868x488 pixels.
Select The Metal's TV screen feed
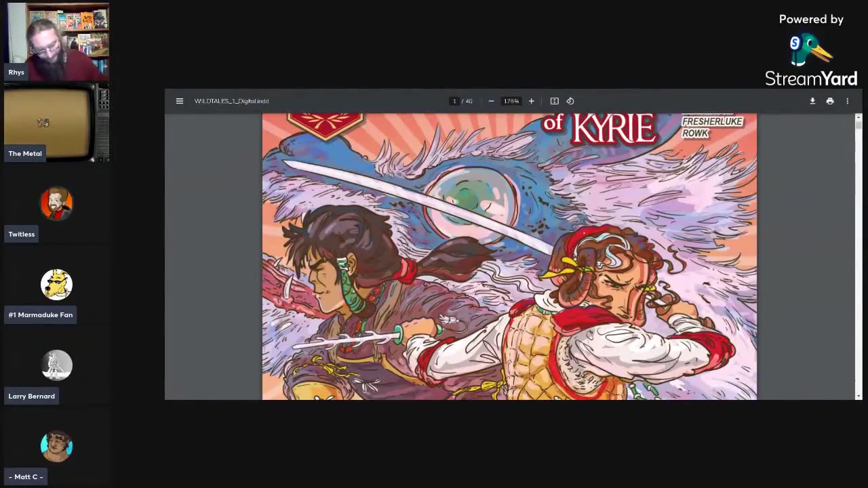coord(57,123)
